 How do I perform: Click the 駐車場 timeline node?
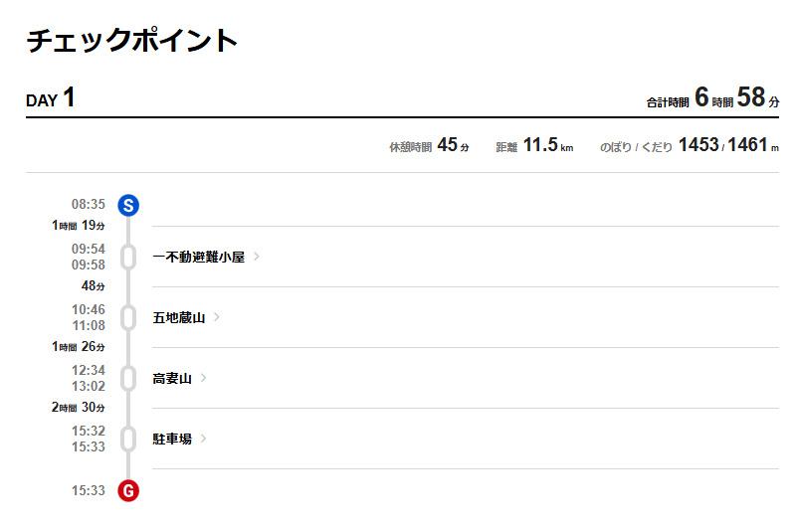coord(127,439)
